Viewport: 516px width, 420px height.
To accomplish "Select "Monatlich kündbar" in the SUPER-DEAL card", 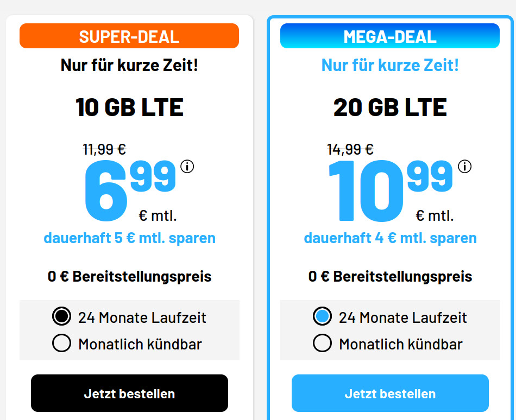I will pos(61,343).
